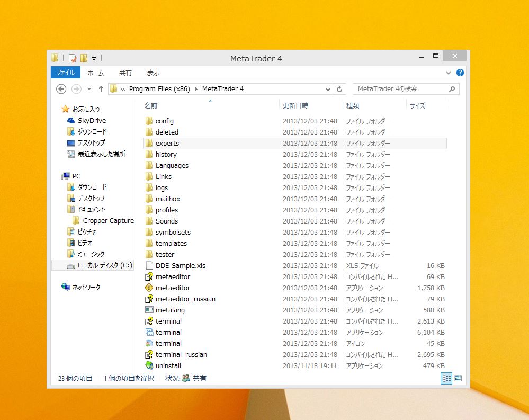Select the terminal application icon
This screenshot has width=529, height=420.
pyautogui.click(x=149, y=332)
